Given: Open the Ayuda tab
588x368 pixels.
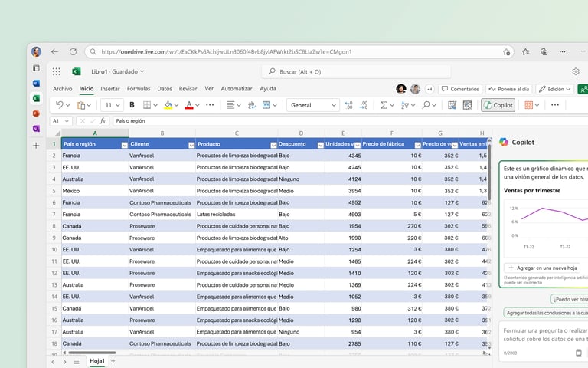Looking at the screenshot, I should [268, 89].
